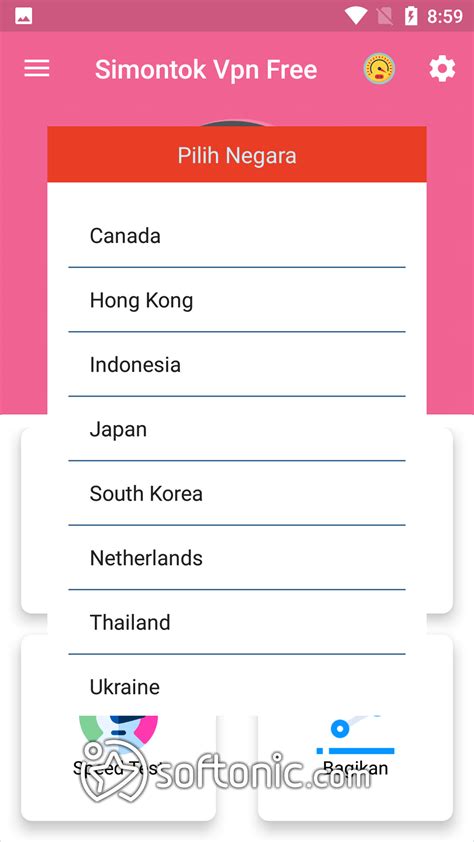Tap the speedometer icon in header

point(379,69)
